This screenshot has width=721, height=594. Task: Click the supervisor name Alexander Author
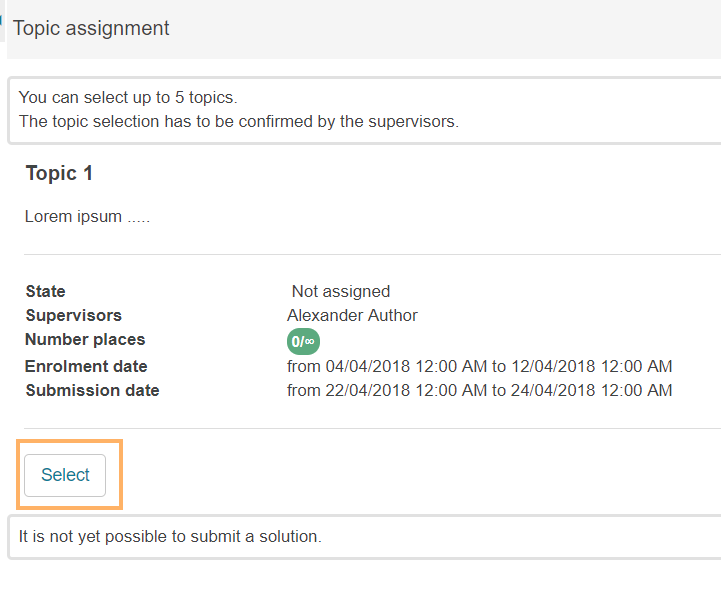point(352,315)
